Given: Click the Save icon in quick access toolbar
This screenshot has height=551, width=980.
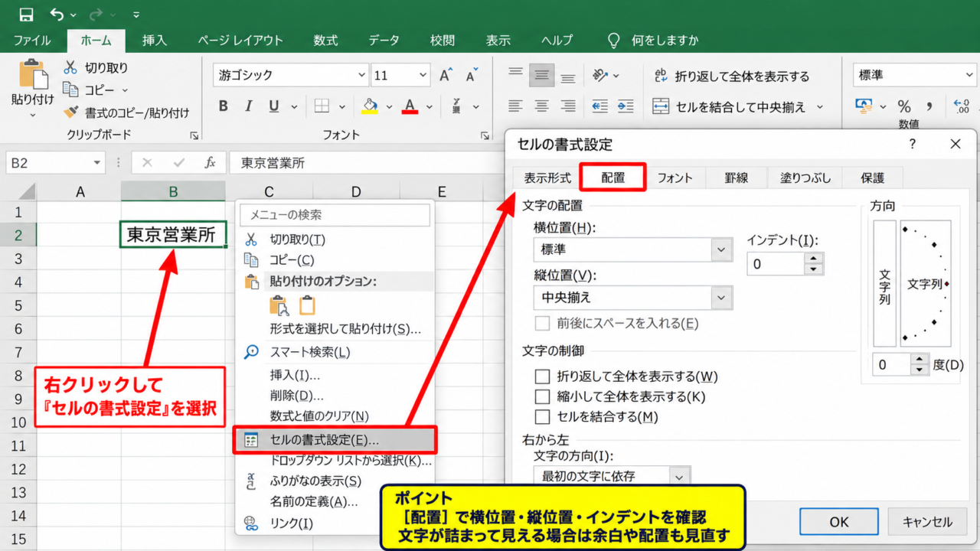Looking at the screenshot, I should 26,15.
